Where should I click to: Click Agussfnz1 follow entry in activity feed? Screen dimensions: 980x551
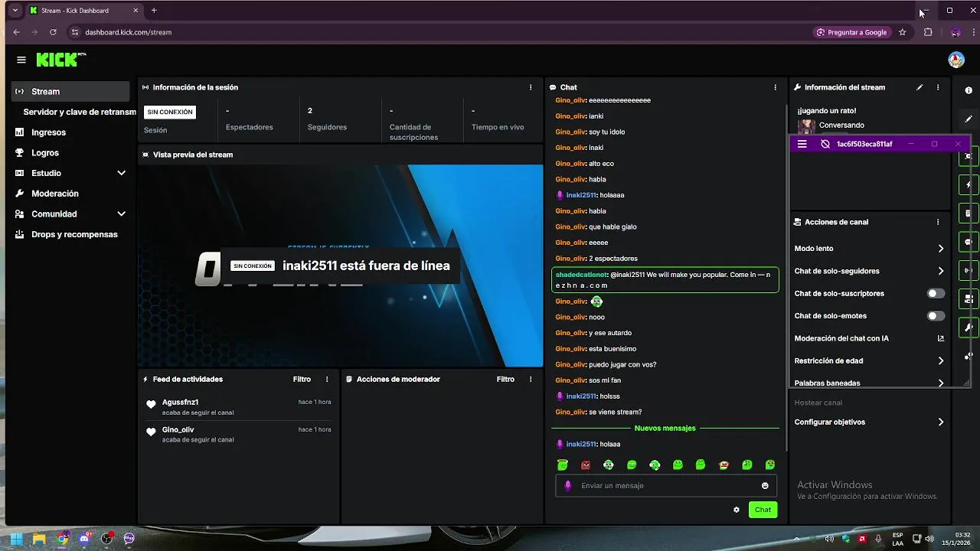pos(239,406)
